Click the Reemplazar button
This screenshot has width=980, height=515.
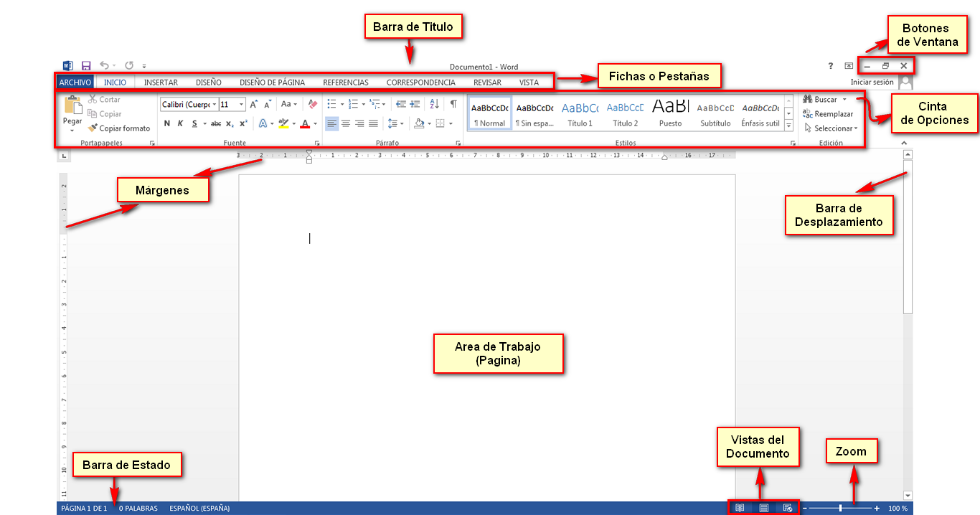tap(828, 114)
